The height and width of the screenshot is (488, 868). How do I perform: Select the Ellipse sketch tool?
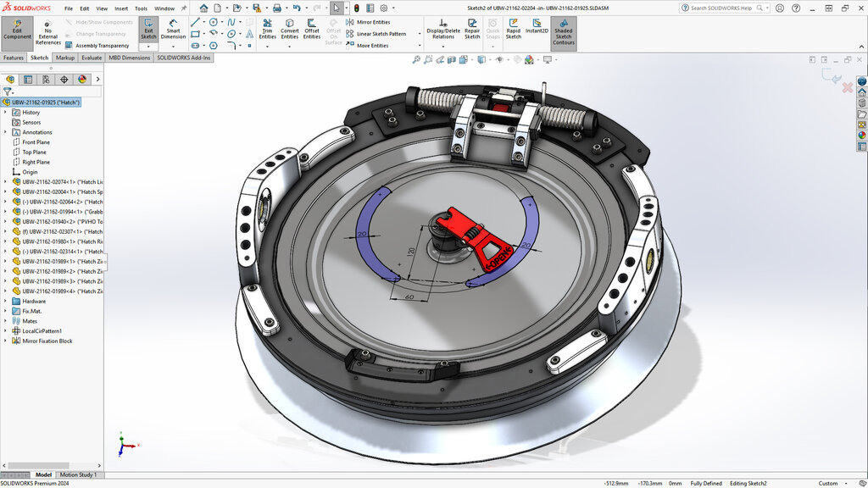[x=231, y=34]
